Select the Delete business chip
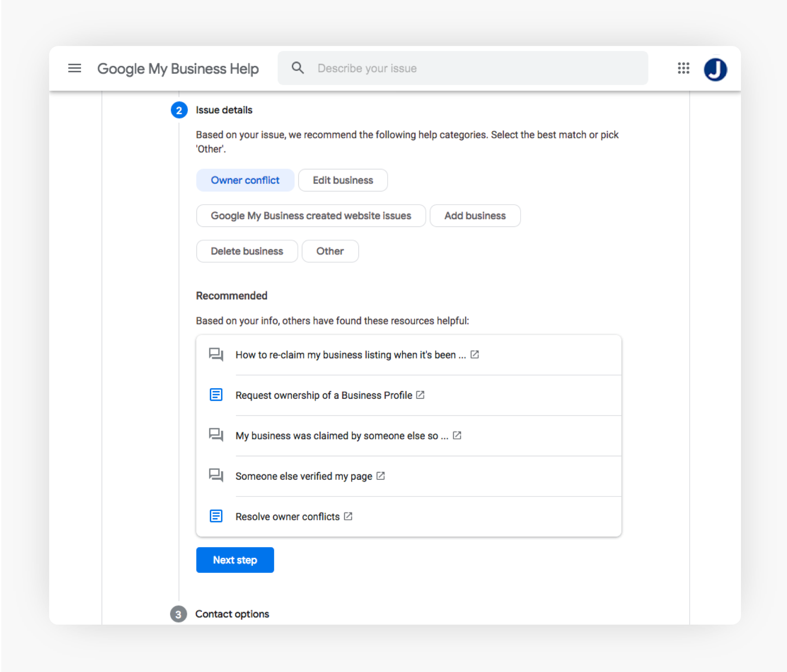Viewport: 787px width, 672px height. coord(247,251)
